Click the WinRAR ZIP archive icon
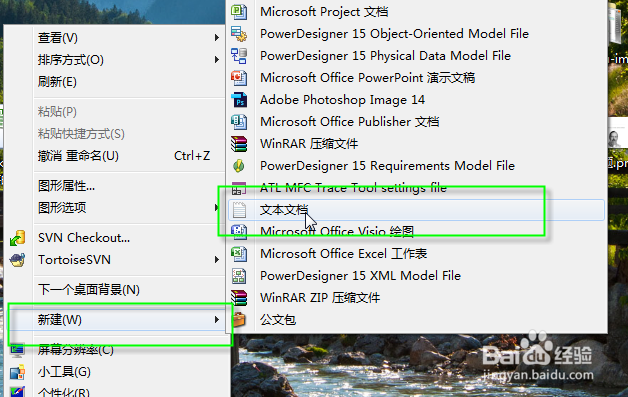 point(239,298)
